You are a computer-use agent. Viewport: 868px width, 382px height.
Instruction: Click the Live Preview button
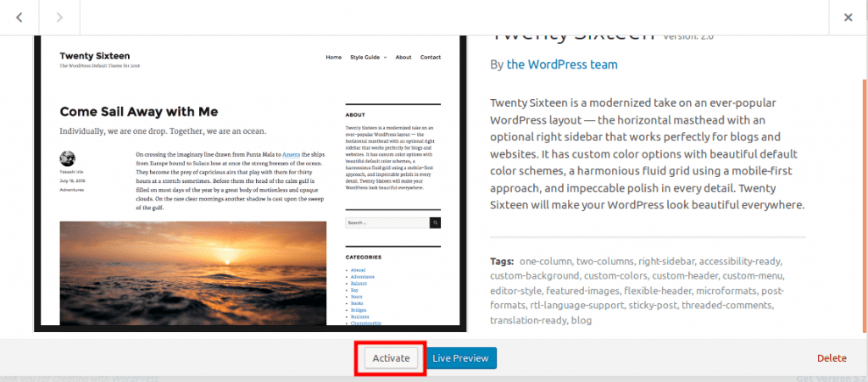[x=460, y=358]
